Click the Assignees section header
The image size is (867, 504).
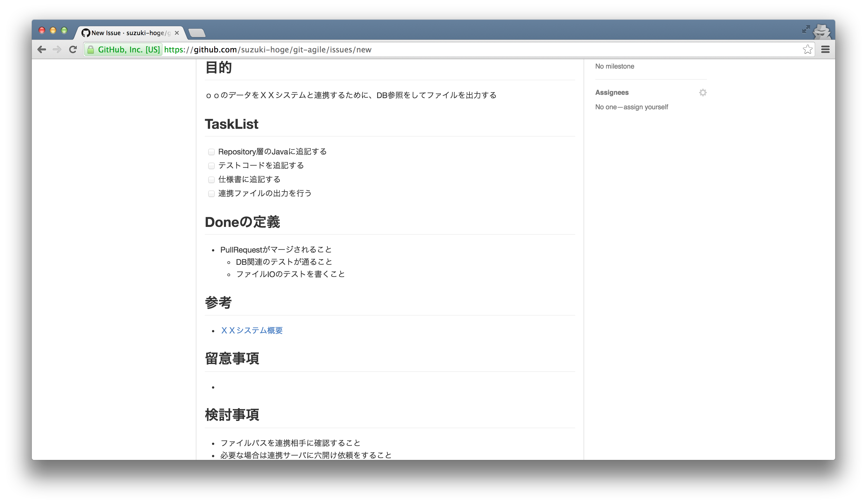(x=612, y=92)
